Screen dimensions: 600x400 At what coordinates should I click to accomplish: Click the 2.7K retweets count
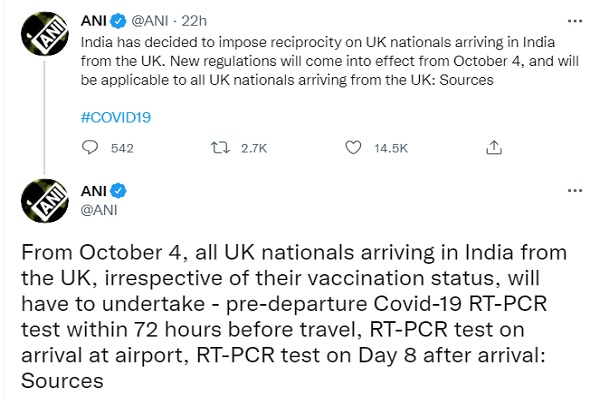pos(256,148)
